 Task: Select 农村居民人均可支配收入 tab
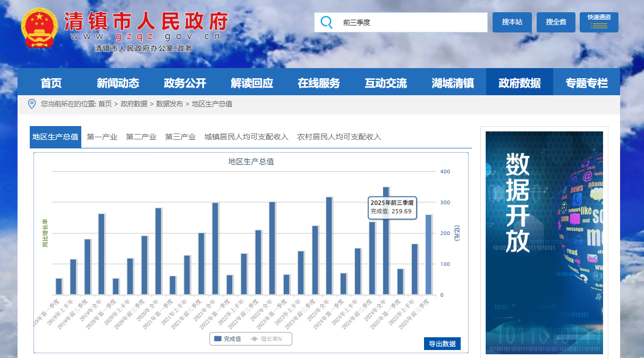[x=339, y=137]
